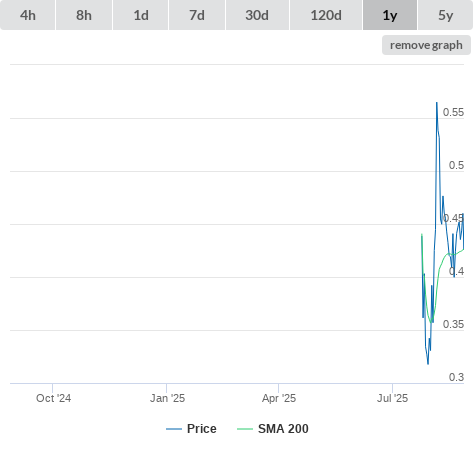Open the 30d time range
The image size is (474, 455).
(x=257, y=15)
